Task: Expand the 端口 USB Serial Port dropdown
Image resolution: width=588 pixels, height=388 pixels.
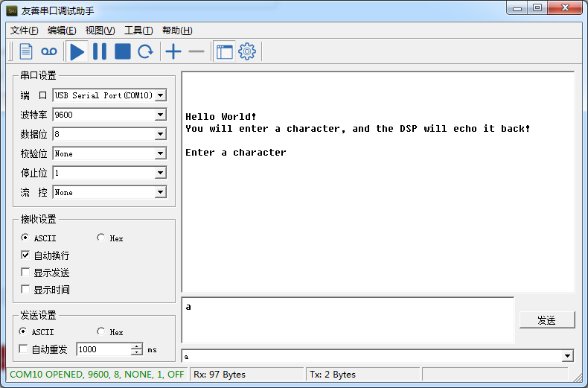Action: (161, 95)
